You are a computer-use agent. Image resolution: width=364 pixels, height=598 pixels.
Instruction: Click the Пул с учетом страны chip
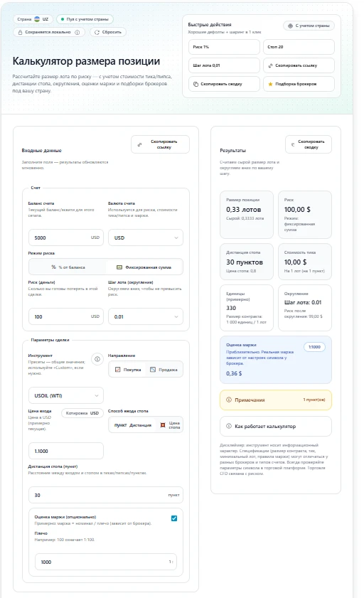[x=85, y=19]
